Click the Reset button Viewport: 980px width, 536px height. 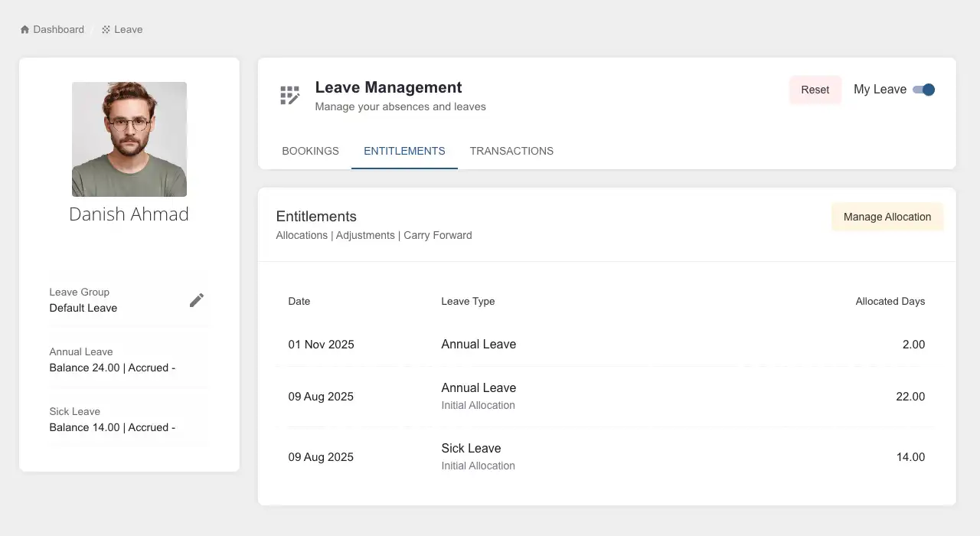815,90
